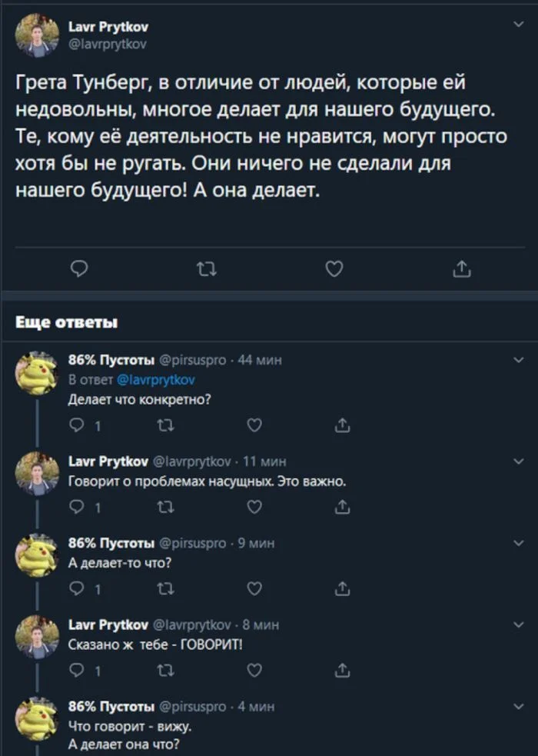Share the 'Делает что конкретно?' reply
Image resolution: width=538 pixels, height=756 pixels.
(x=343, y=425)
